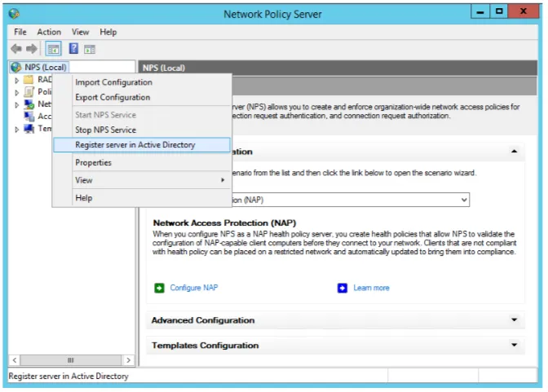
Task: Click the Forward arrow toolbar icon
Action: point(32,49)
